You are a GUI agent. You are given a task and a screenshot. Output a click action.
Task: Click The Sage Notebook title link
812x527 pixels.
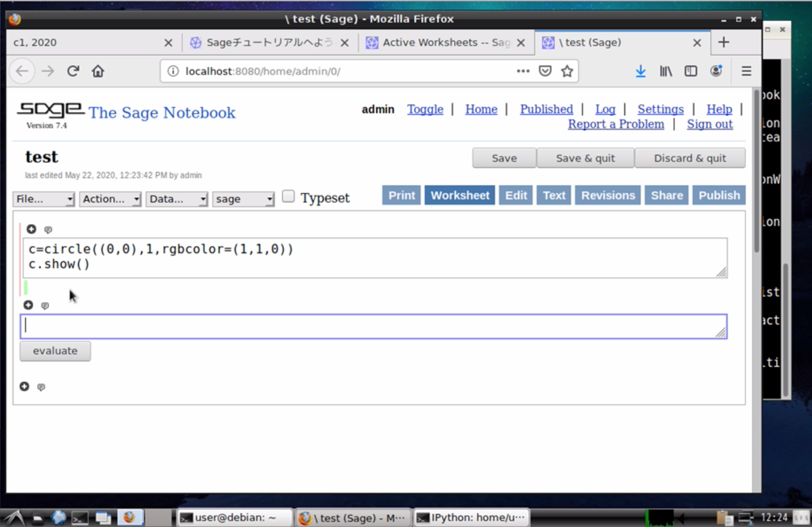[162, 113]
